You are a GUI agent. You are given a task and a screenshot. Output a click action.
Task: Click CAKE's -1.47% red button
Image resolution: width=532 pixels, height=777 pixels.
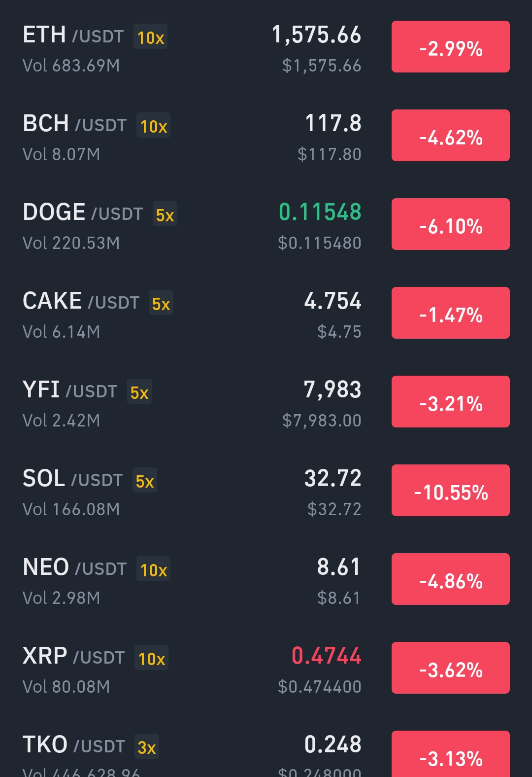point(450,313)
